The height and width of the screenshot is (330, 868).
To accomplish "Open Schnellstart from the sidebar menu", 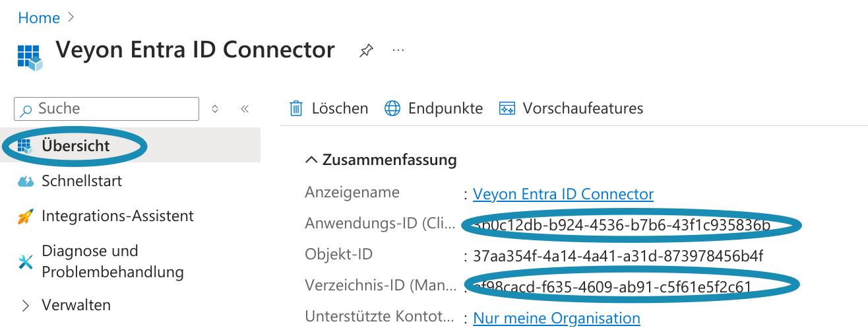I will 82,181.
